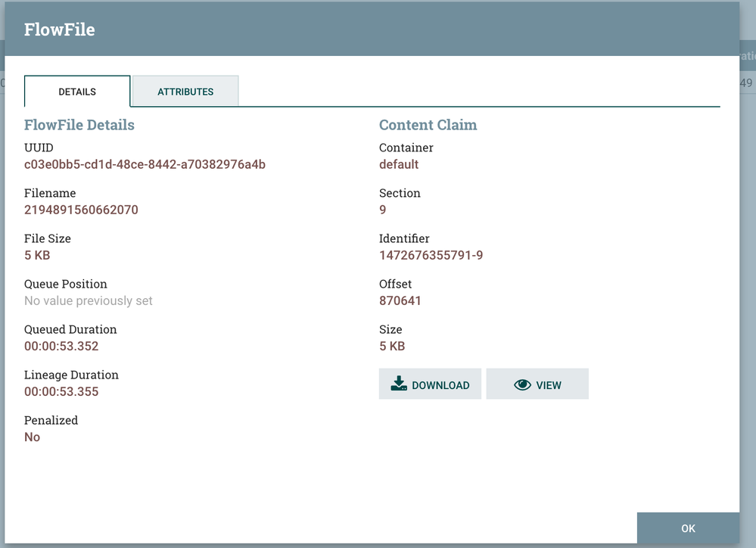756x548 pixels.
Task: Click the UUID label
Action: 39,148
